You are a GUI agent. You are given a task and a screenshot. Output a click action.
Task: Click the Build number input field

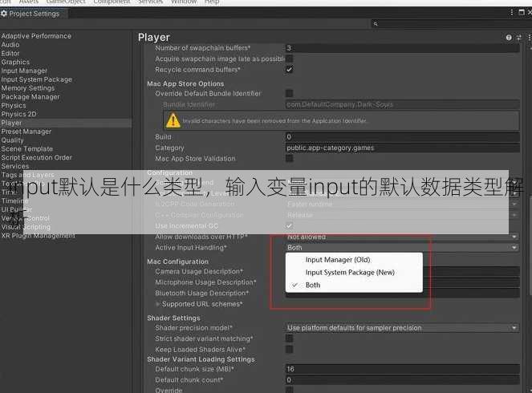[x=402, y=137]
